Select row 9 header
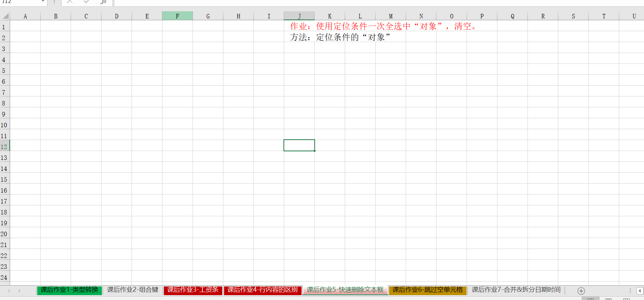The height and width of the screenshot is (300, 644). pyautogui.click(x=5, y=113)
